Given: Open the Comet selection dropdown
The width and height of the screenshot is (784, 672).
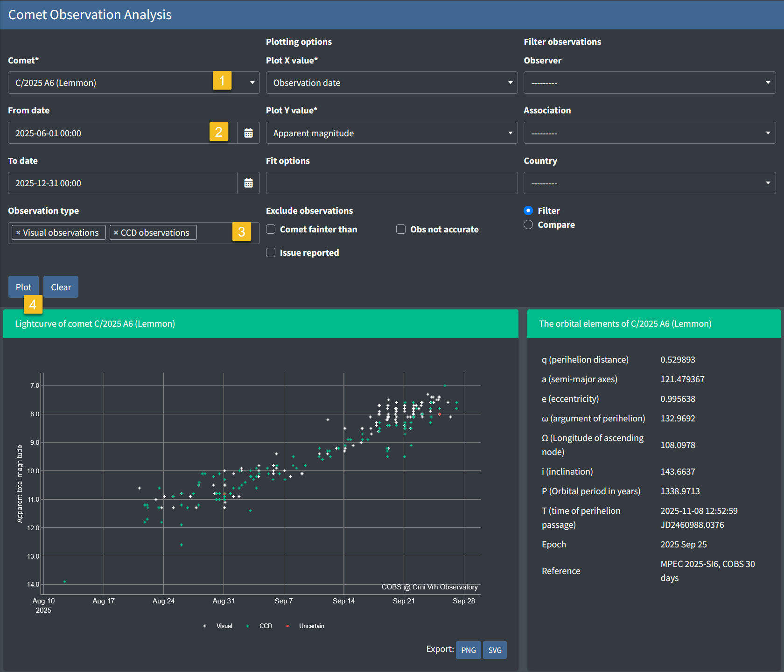Looking at the screenshot, I should pyautogui.click(x=133, y=83).
